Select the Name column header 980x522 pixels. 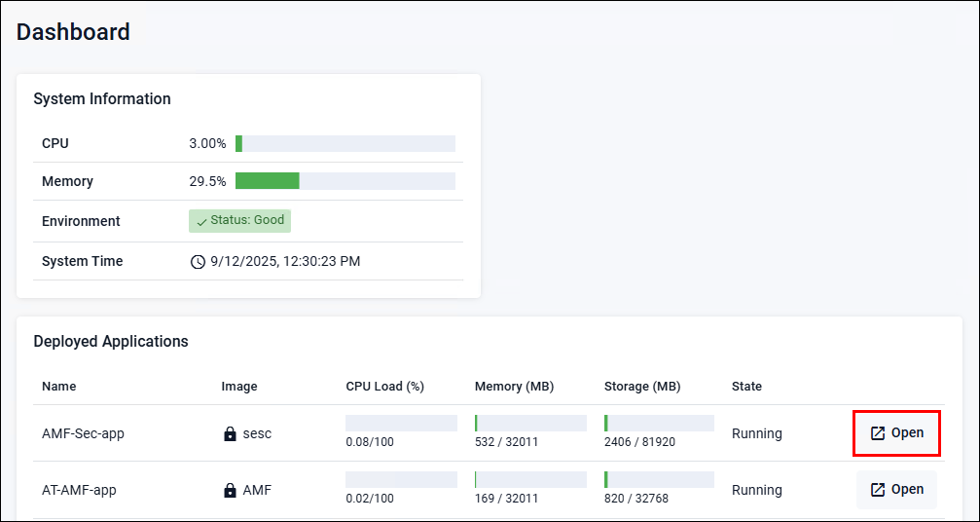tap(59, 387)
